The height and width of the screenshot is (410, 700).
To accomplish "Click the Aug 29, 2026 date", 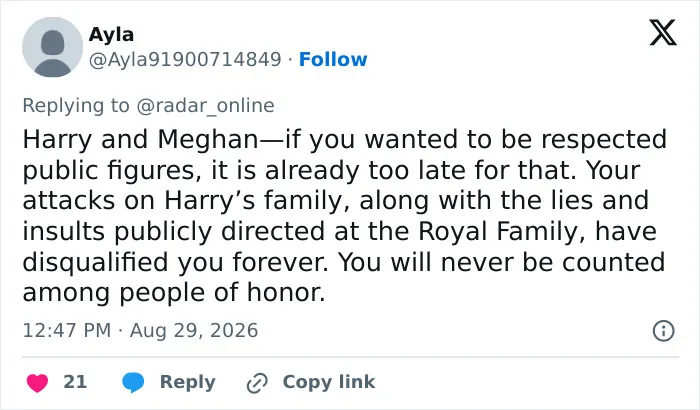I will pyautogui.click(x=194, y=331).
